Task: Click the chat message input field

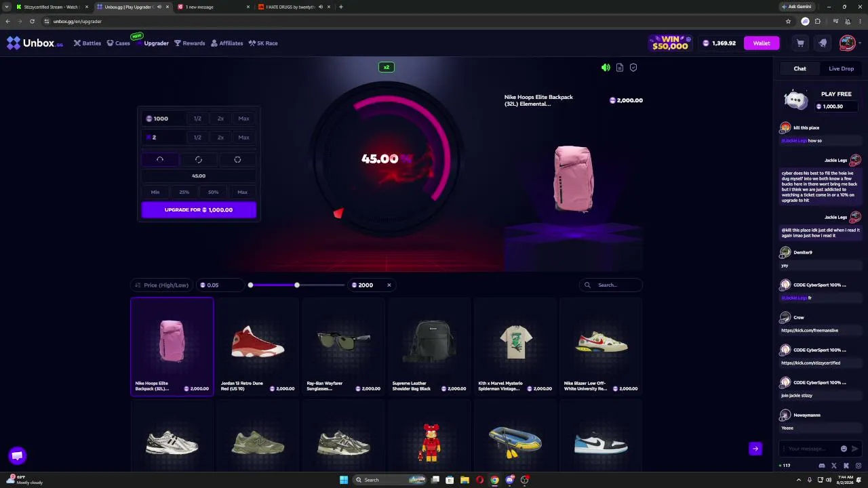Action: [810, 449]
